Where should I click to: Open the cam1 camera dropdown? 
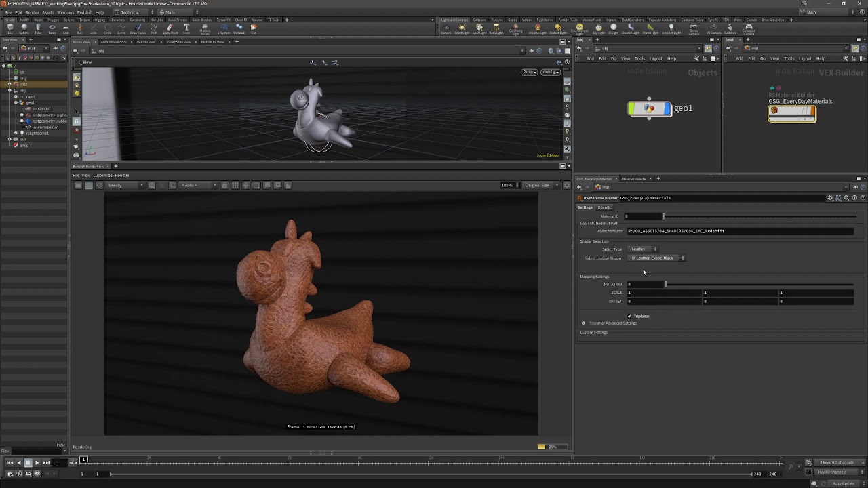tap(550, 72)
